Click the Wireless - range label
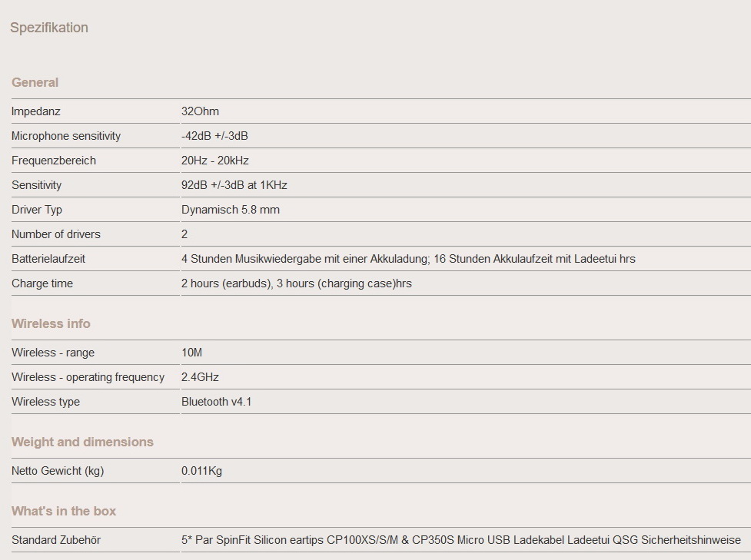Image resolution: width=751 pixels, height=560 pixels. tap(53, 353)
